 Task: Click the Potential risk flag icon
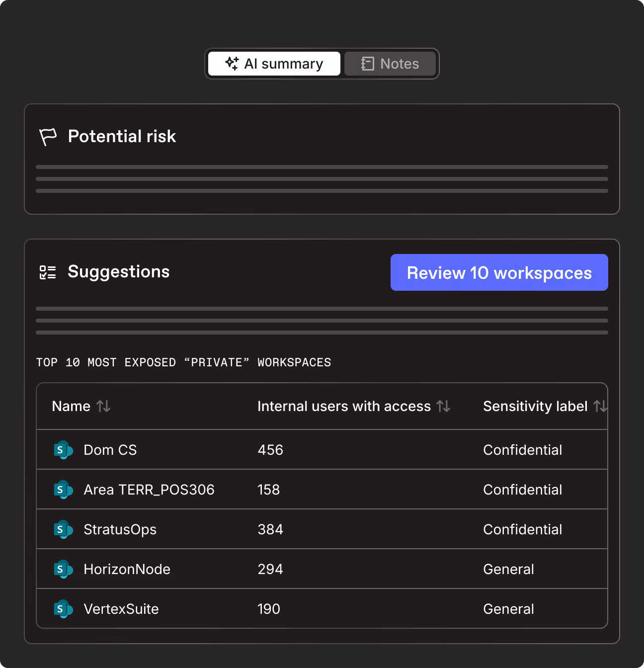pos(48,137)
